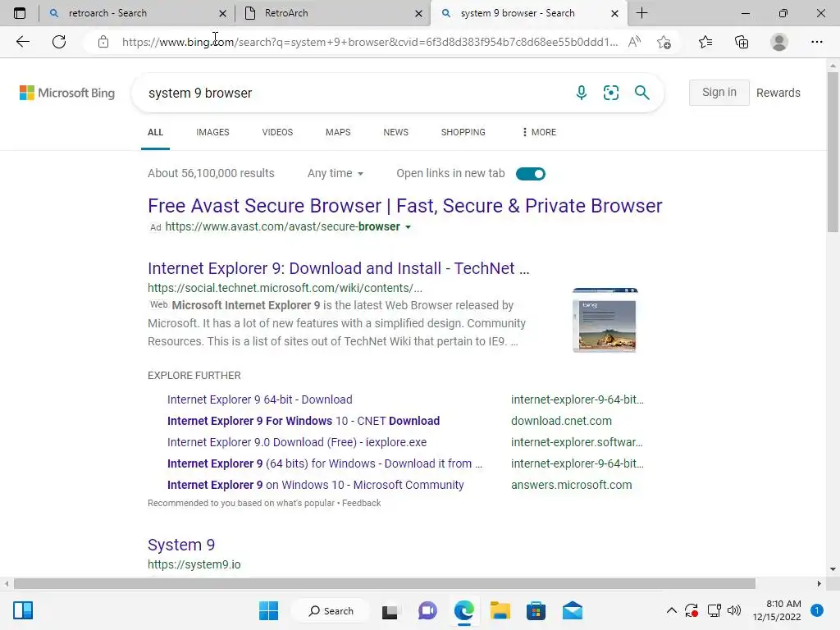Select the SHOPPING results tab
This screenshot has width=840, height=630.
click(x=463, y=132)
